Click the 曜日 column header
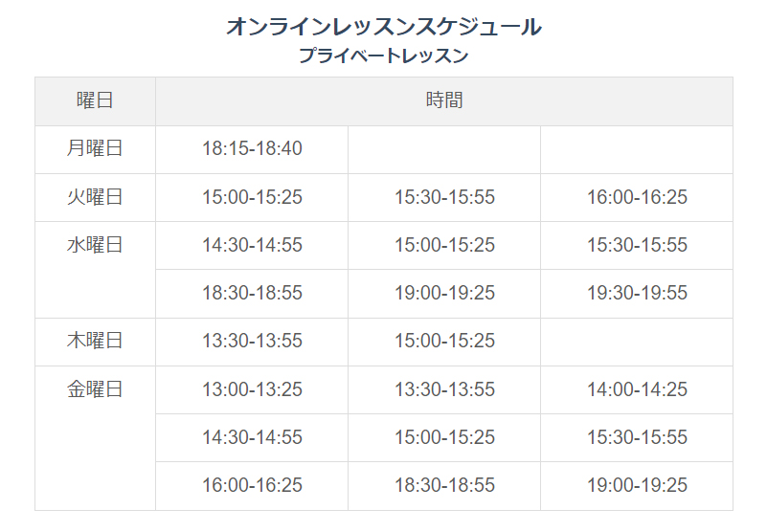Screen dimensions: 767x532 95,100
